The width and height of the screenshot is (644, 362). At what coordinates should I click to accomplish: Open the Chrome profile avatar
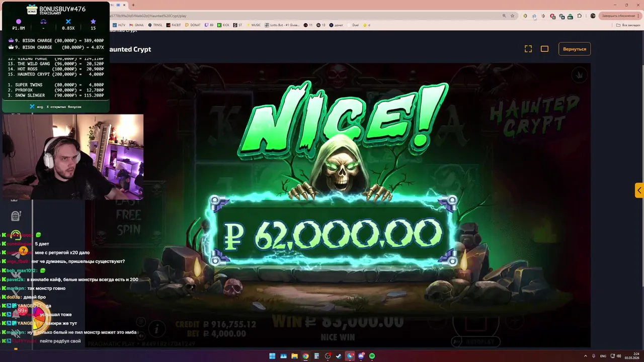[593, 16]
